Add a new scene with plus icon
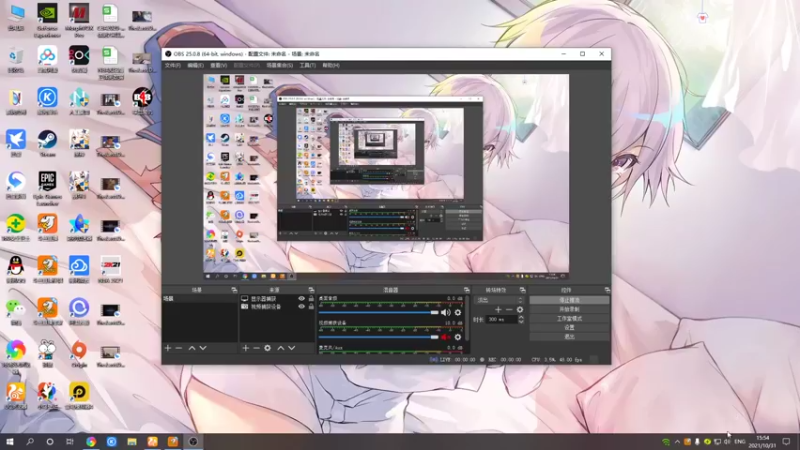This screenshot has height=450, width=800. point(168,348)
